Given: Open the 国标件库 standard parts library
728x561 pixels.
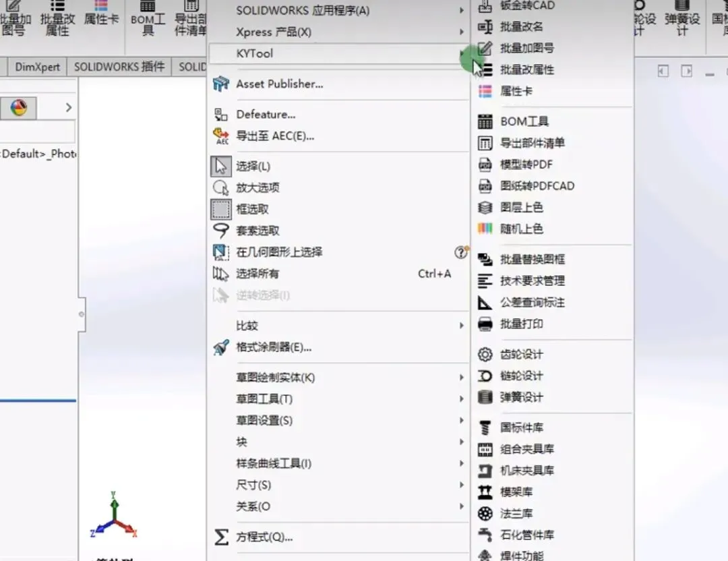Looking at the screenshot, I should coord(521,427).
